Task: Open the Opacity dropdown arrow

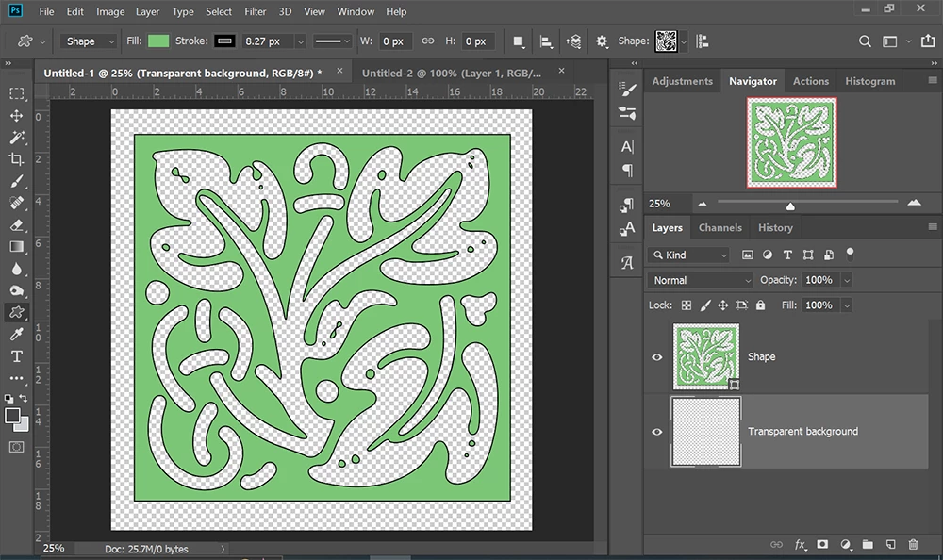Action: coord(847,280)
